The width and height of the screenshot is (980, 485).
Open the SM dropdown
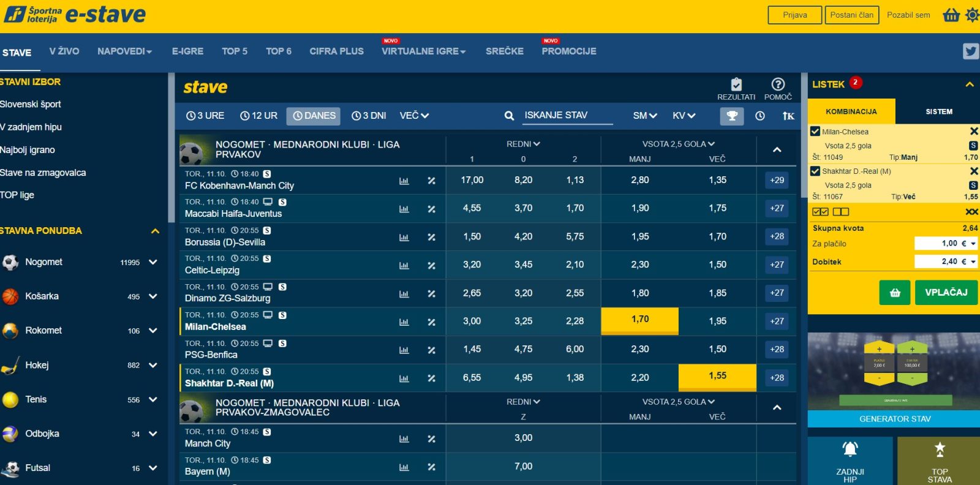(645, 116)
